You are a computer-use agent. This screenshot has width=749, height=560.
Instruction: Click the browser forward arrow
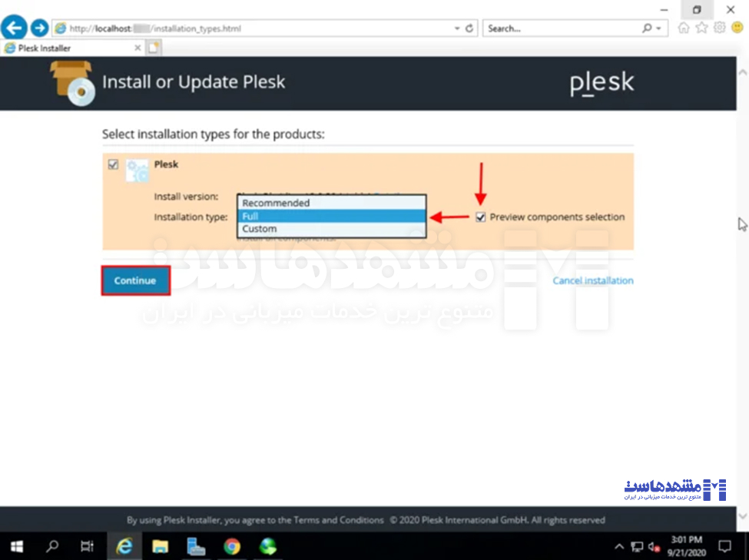point(40,28)
